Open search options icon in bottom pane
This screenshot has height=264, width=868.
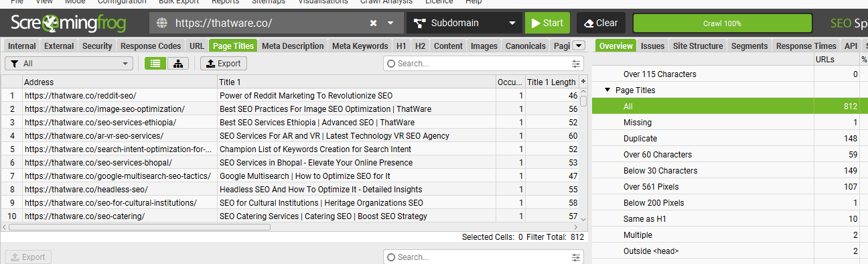click(577, 257)
